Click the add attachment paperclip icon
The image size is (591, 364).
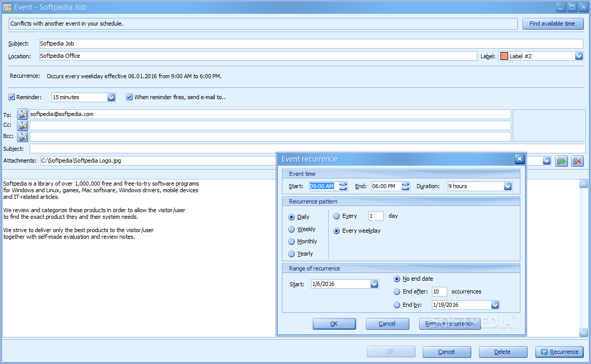click(x=561, y=161)
